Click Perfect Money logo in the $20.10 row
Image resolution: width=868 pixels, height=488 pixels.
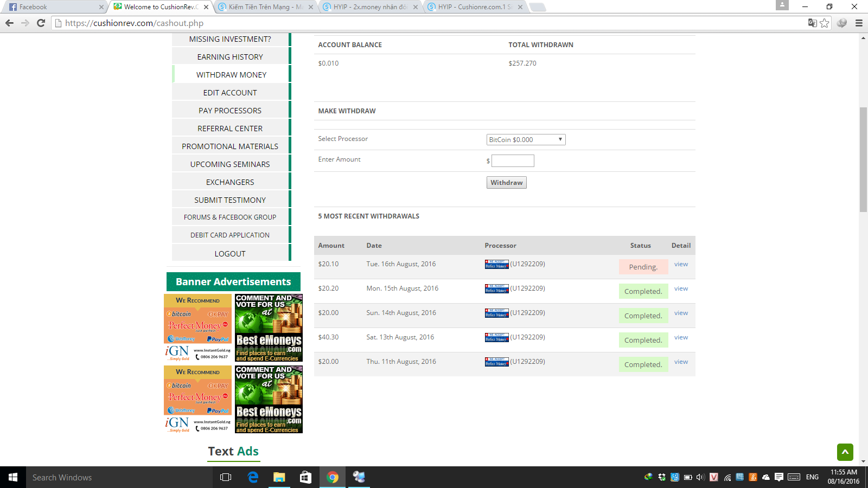496,264
